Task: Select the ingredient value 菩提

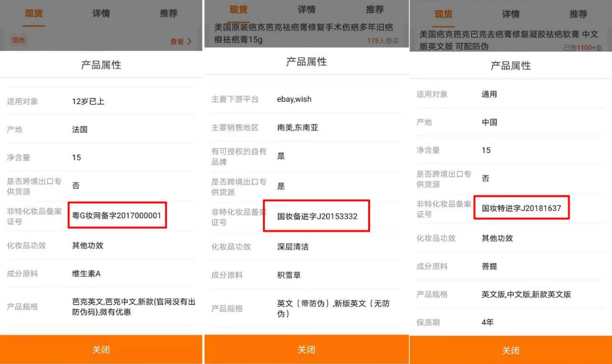Action: 489,266
